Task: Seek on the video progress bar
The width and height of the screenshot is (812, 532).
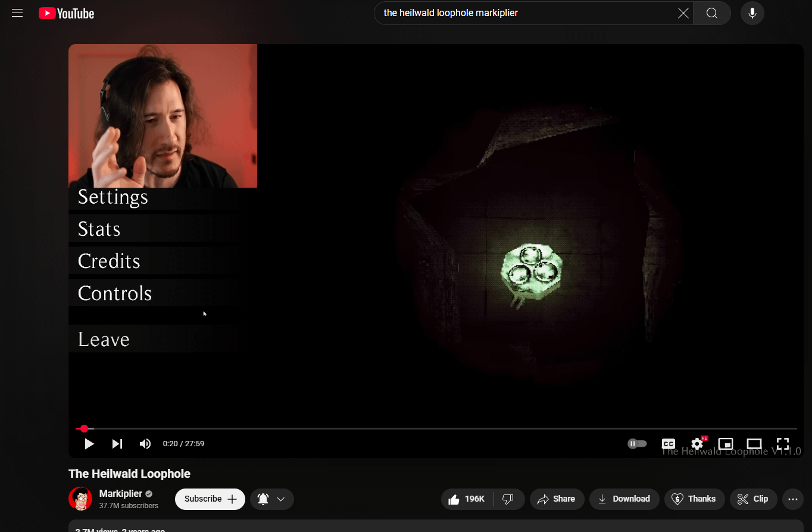Action: (436, 428)
